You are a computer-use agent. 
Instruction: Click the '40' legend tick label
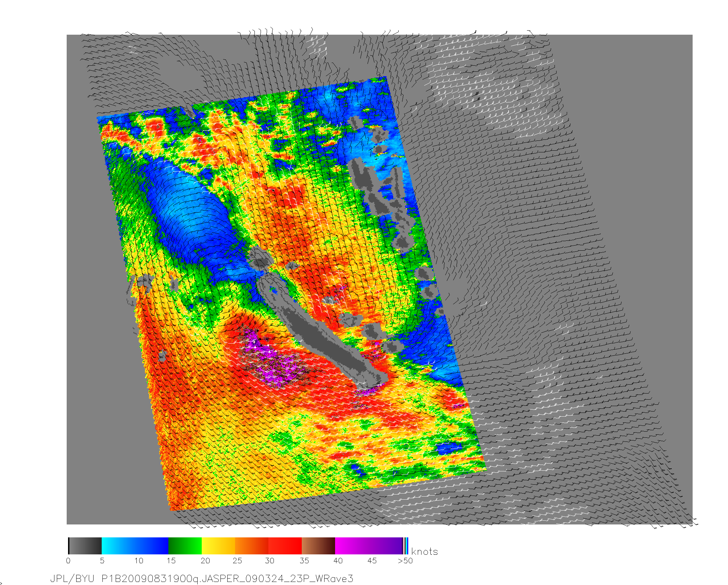338,561
